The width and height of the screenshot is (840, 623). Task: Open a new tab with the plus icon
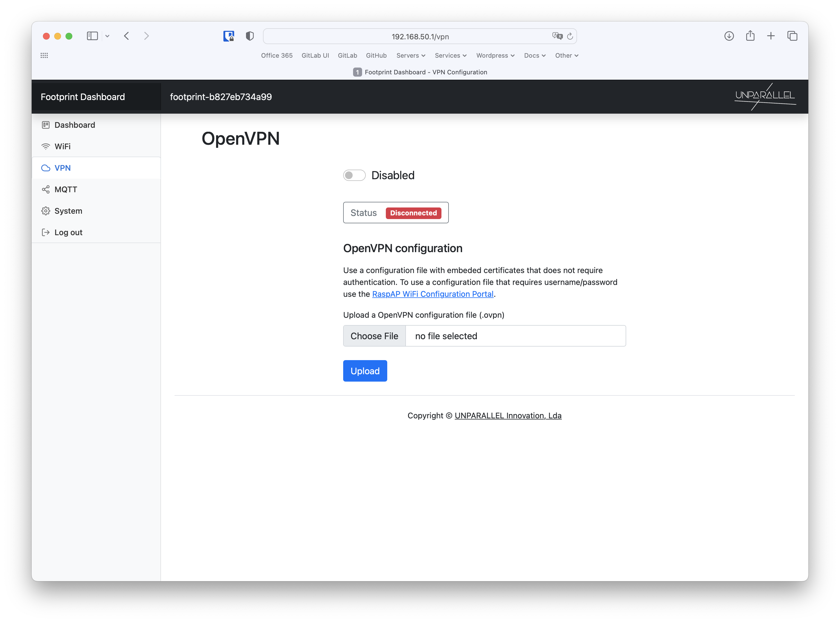(x=771, y=36)
